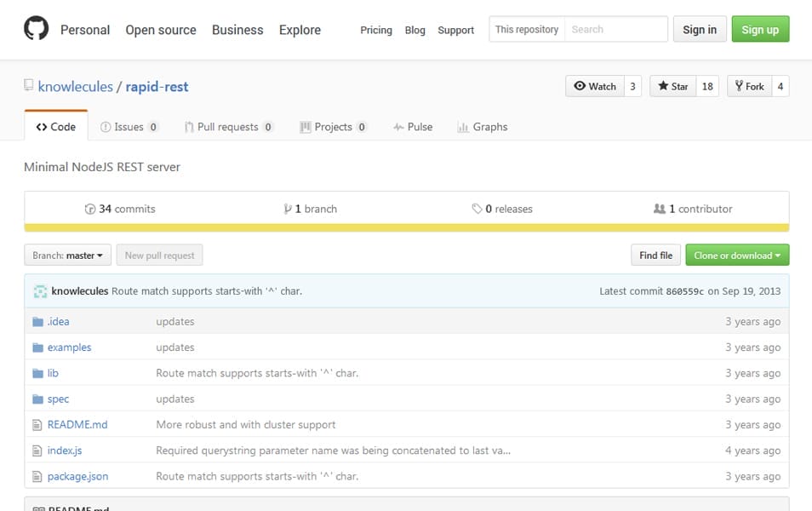
Task: Focus the Search input field
Action: tap(615, 30)
